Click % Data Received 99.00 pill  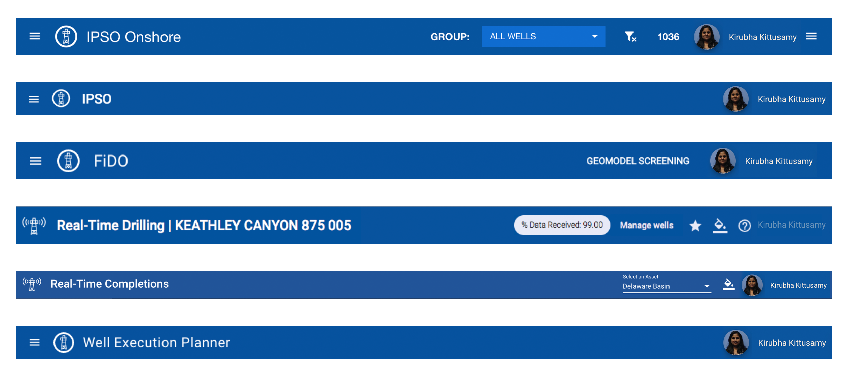click(562, 225)
